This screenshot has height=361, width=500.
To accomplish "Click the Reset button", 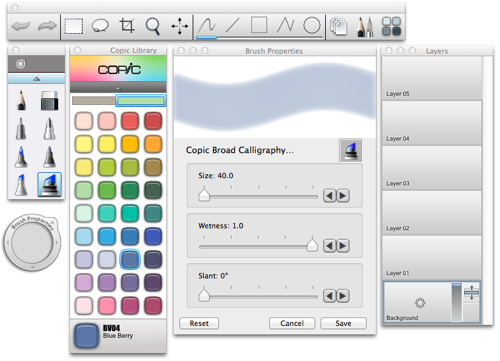I will (199, 323).
